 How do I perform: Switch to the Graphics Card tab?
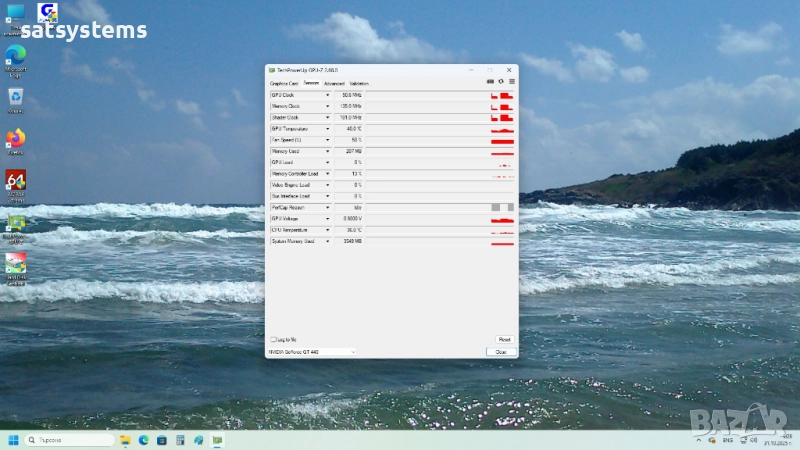click(284, 83)
